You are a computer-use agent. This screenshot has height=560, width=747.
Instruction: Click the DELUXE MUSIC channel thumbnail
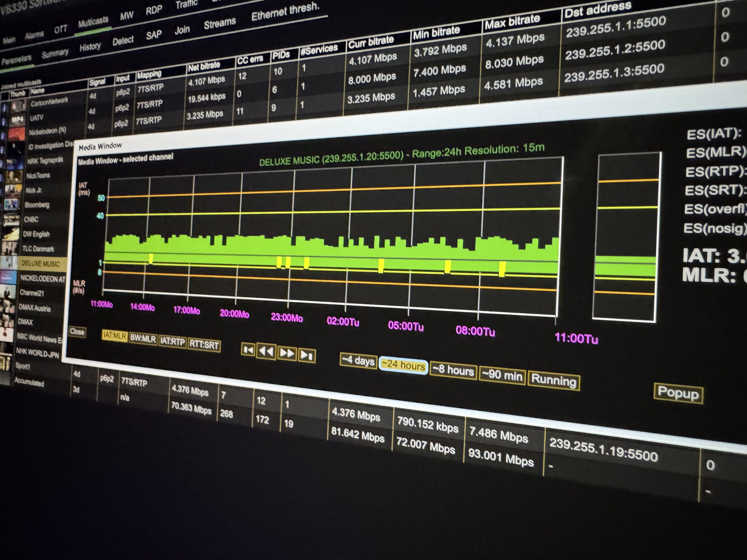[x=9, y=262]
